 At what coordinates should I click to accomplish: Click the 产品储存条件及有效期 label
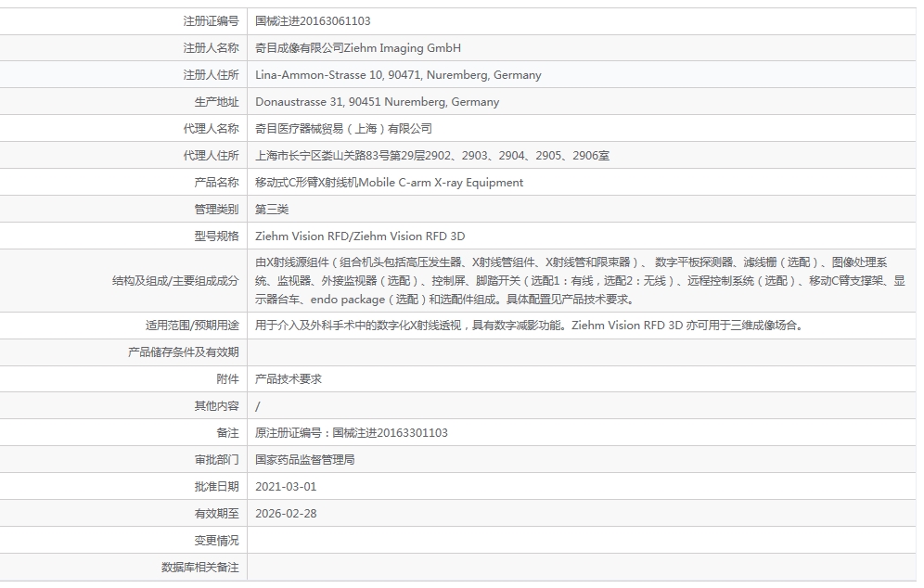184,352
